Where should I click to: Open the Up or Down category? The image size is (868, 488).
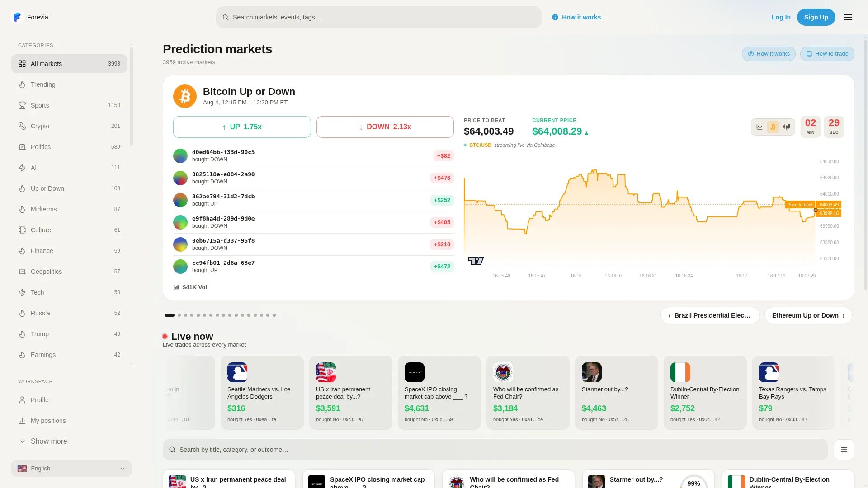(69, 188)
